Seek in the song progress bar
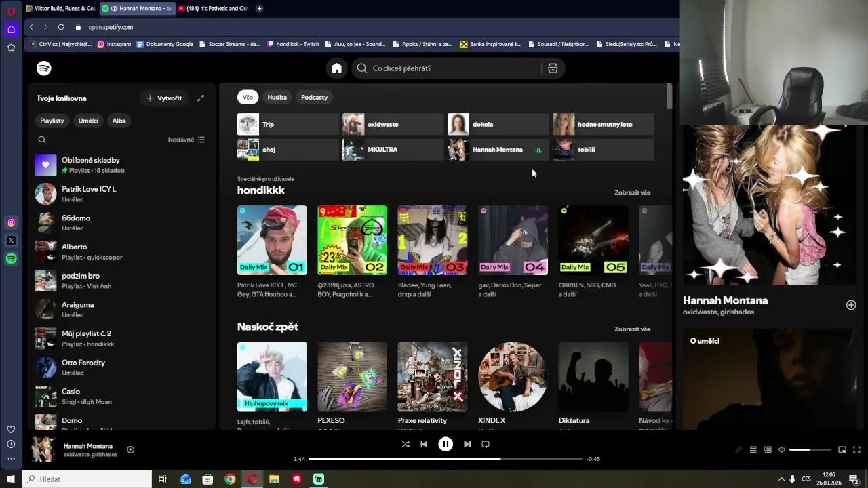Viewport: 868px width, 488px height. (x=446, y=459)
